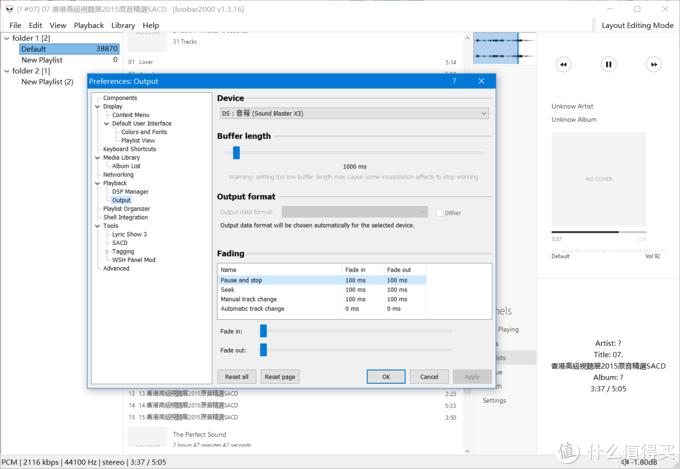Select Shell Integration tree item
This screenshot has width=680, height=469.
(125, 217)
